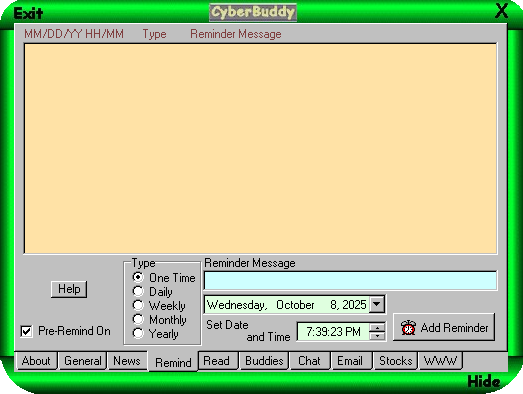Open the General tab

pyautogui.click(x=83, y=361)
